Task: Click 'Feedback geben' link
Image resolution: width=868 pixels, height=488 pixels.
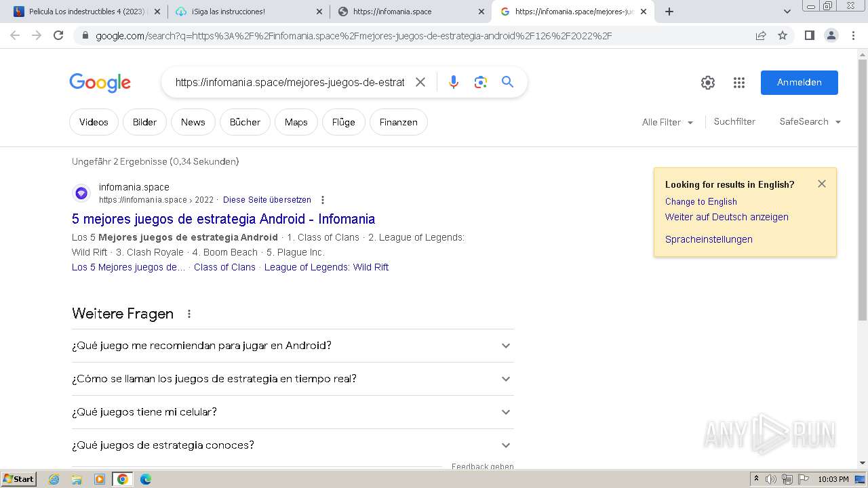Action: (x=483, y=466)
